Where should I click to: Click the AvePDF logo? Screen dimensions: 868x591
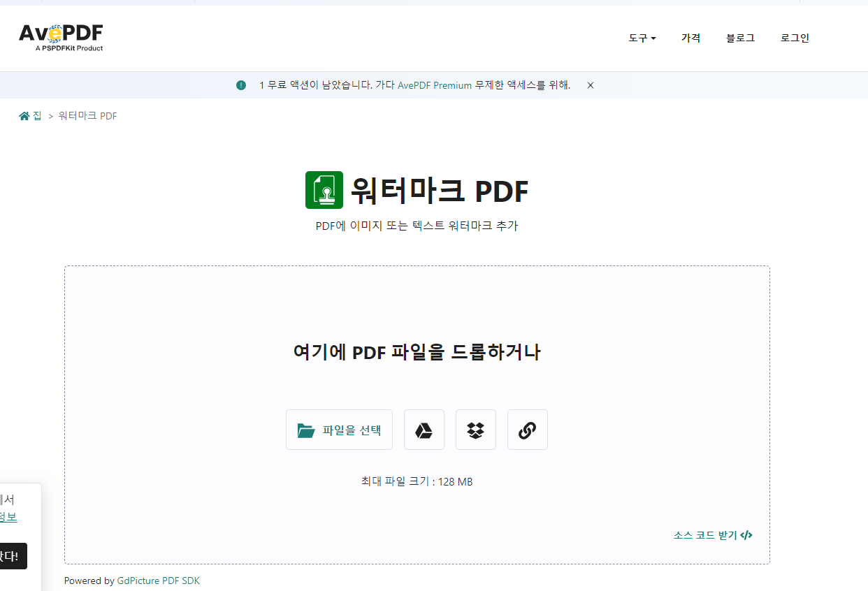click(x=61, y=37)
